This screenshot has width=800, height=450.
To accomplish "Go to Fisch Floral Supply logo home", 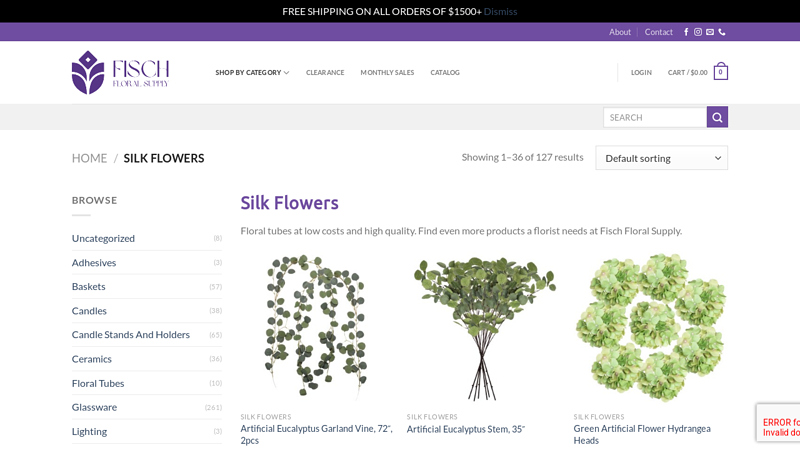I will (x=120, y=72).
